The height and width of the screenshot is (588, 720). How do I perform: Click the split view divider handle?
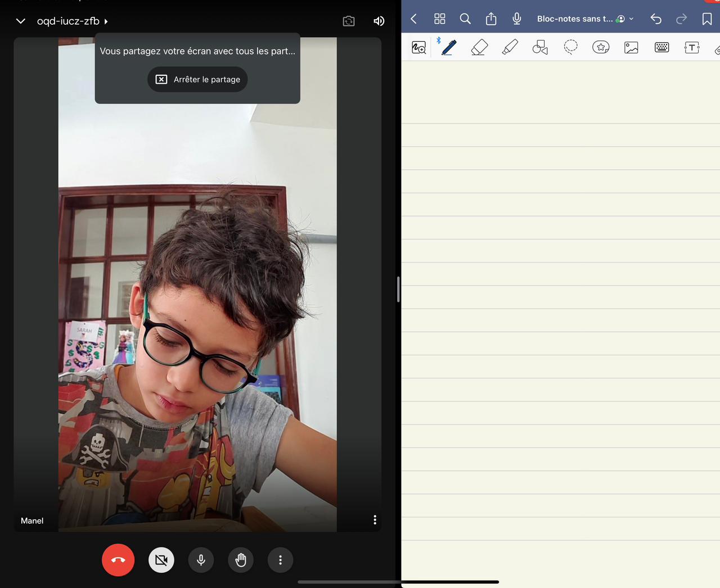click(398, 290)
